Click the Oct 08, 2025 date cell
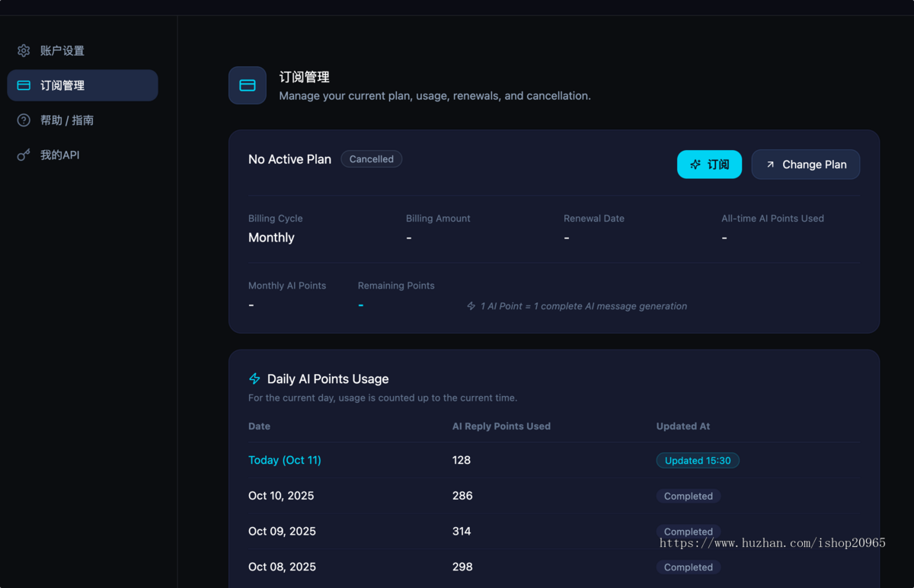Viewport: 914px width, 588px height. tap(282, 567)
